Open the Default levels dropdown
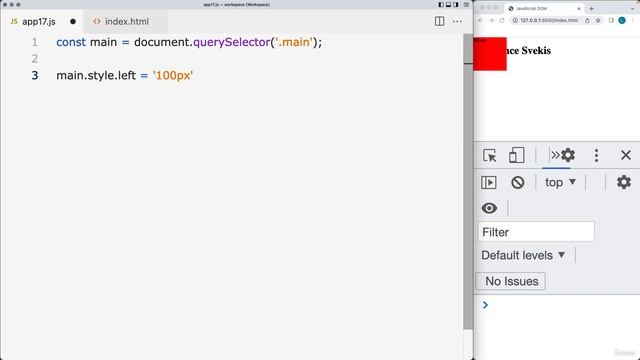This screenshot has height=360, width=640. coord(523,256)
